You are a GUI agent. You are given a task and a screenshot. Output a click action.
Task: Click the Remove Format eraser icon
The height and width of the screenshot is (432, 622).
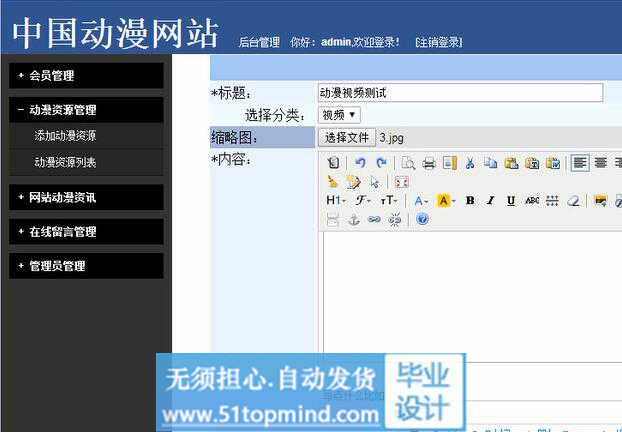click(x=573, y=201)
